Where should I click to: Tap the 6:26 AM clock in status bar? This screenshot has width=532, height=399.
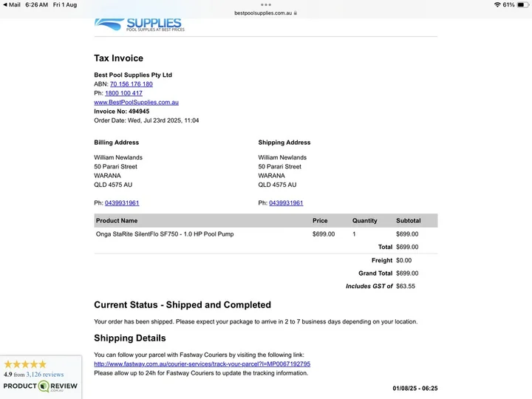pyautogui.click(x=37, y=4)
